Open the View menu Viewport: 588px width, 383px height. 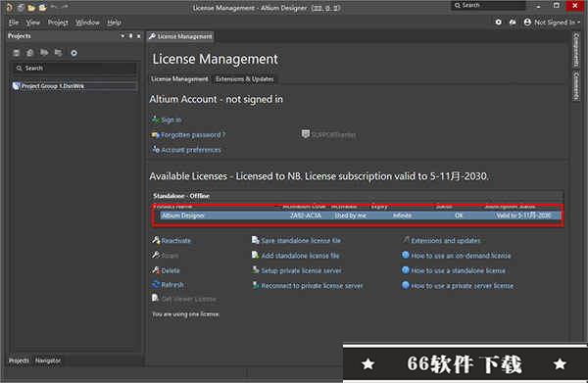33,23
